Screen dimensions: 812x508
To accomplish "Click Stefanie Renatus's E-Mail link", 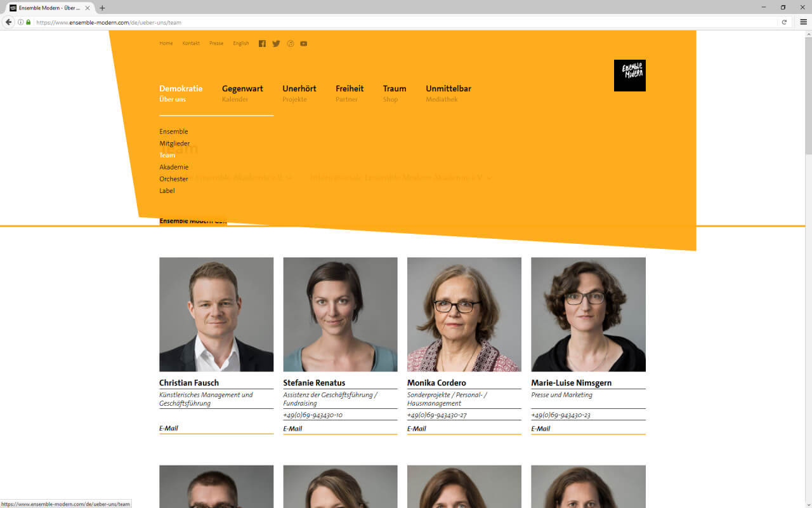I will [x=292, y=429].
